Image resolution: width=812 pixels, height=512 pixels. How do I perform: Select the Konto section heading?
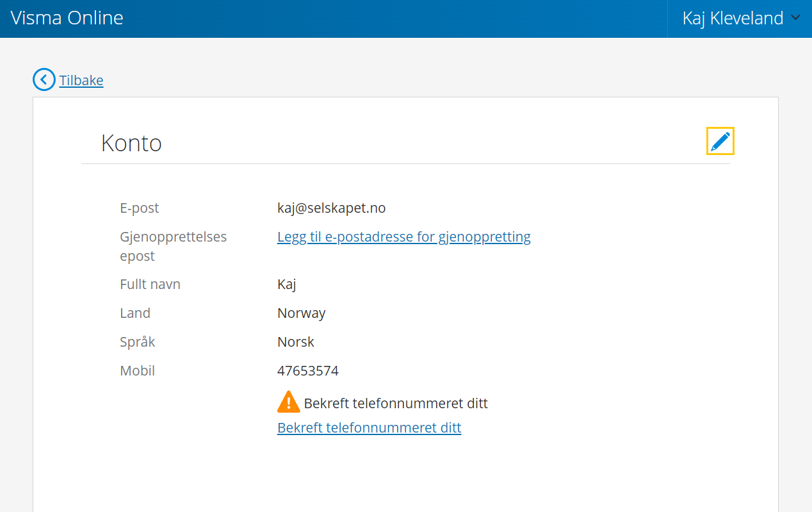(131, 143)
